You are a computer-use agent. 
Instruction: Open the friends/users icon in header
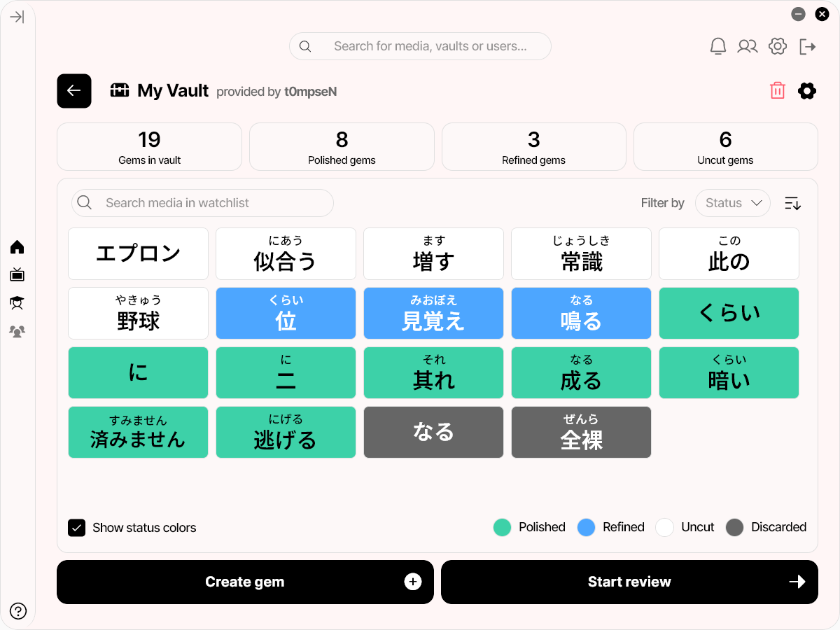748,46
